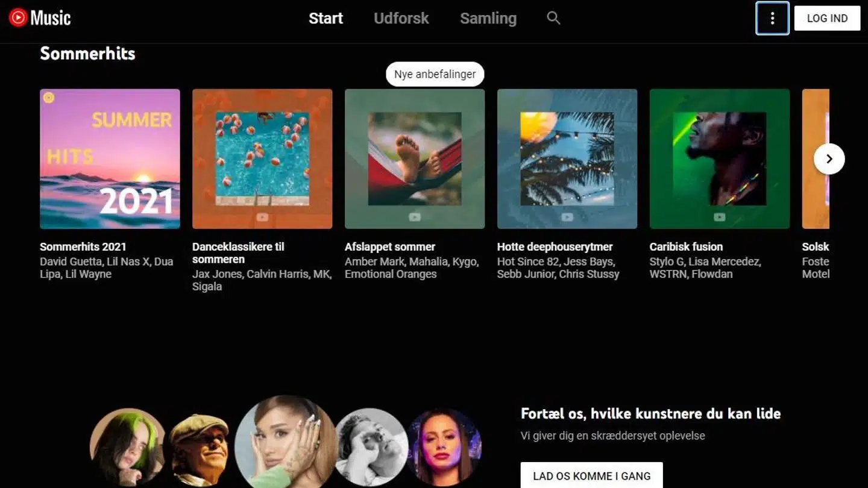The width and height of the screenshot is (868, 488).
Task: Click the YouTube Music logo
Action: (x=40, y=18)
